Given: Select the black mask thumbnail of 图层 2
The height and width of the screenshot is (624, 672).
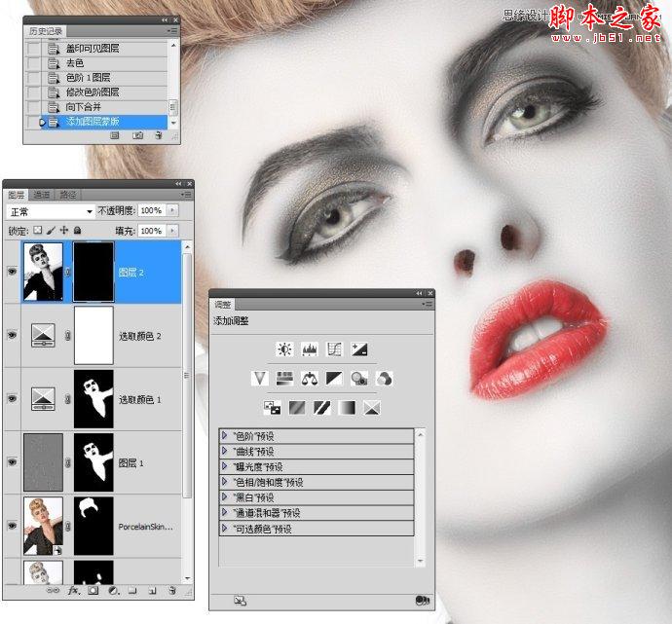Looking at the screenshot, I should [x=93, y=272].
